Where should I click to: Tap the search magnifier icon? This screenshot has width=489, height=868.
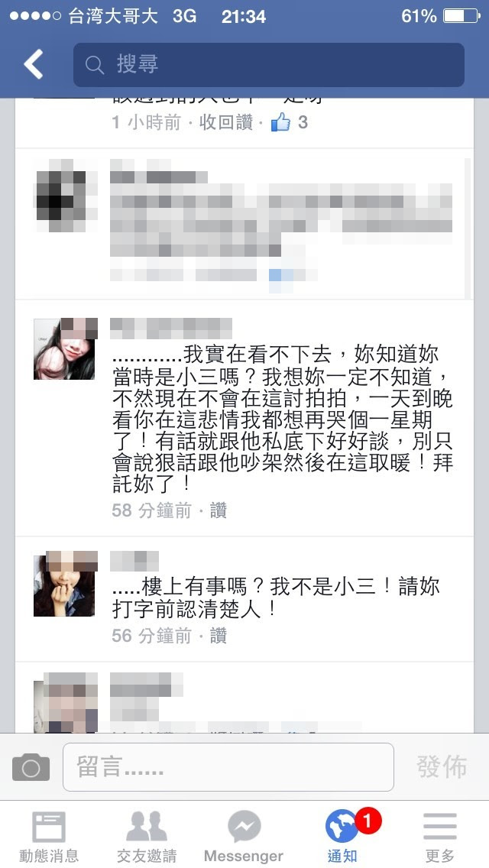[x=95, y=65]
